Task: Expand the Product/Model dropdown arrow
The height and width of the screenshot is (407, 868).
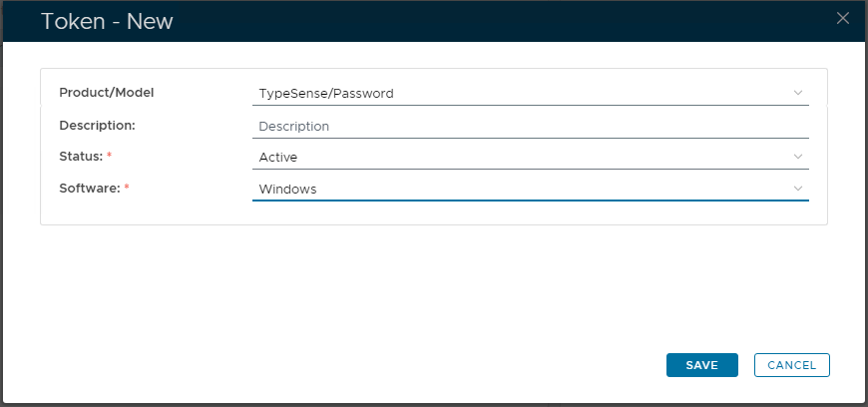Action: click(797, 93)
